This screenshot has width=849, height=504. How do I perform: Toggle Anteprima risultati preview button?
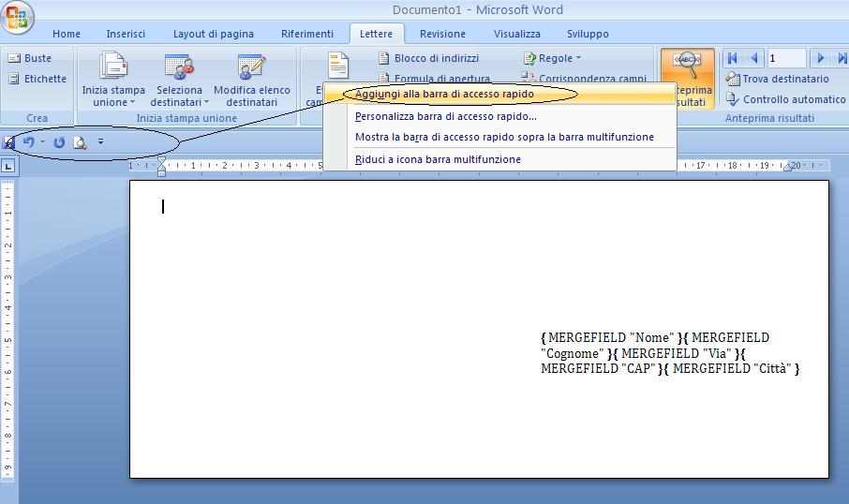[x=688, y=79]
